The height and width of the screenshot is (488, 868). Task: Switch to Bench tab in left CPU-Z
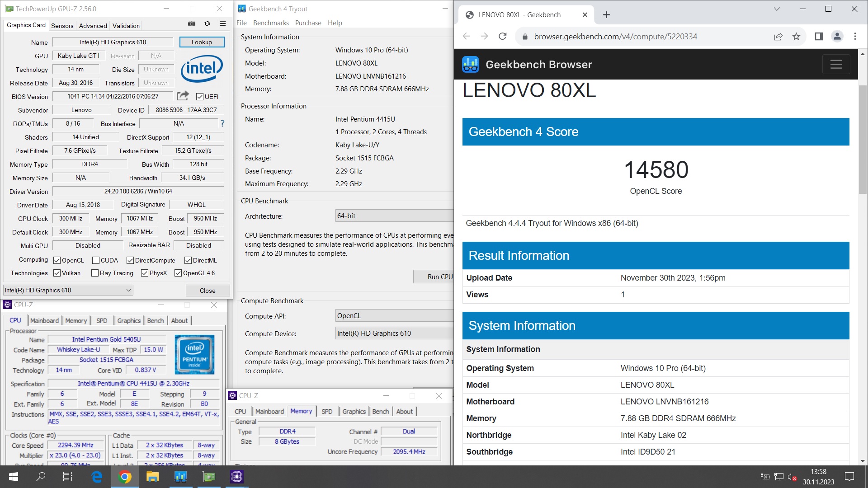tap(156, 320)
